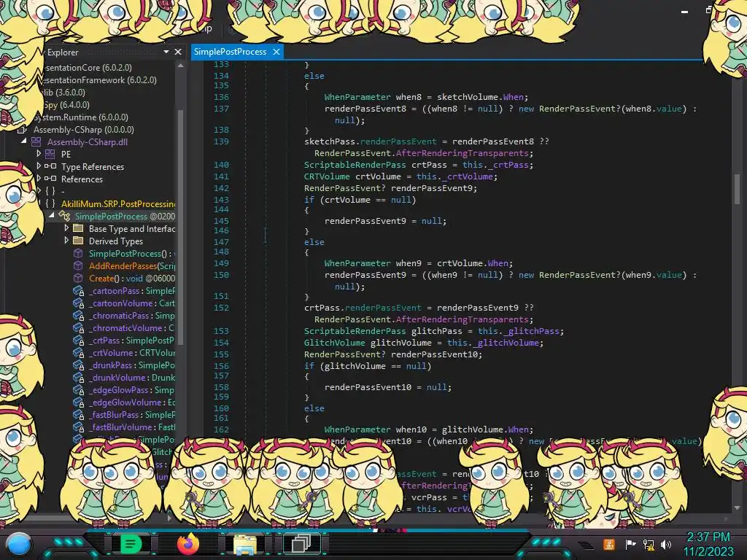Expand the References node
Image resolution: width=747 pixels, height=560 pixels.
coord(39,178)
